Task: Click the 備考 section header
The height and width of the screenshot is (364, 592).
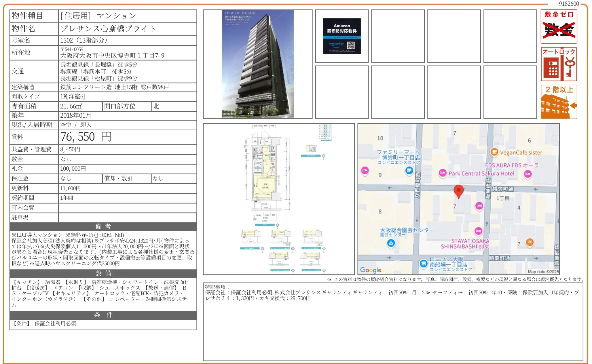Action: coord(103,226)
